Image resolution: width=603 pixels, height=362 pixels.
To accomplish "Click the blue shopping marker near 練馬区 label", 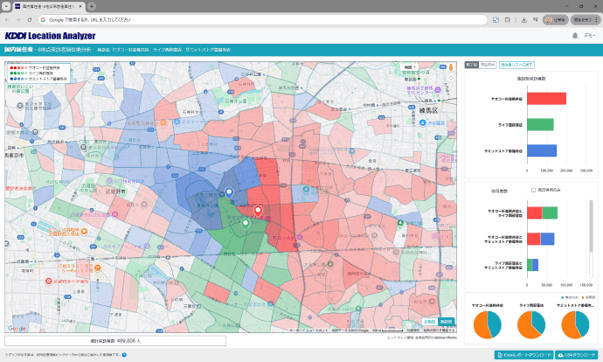I will coord(422,123).
